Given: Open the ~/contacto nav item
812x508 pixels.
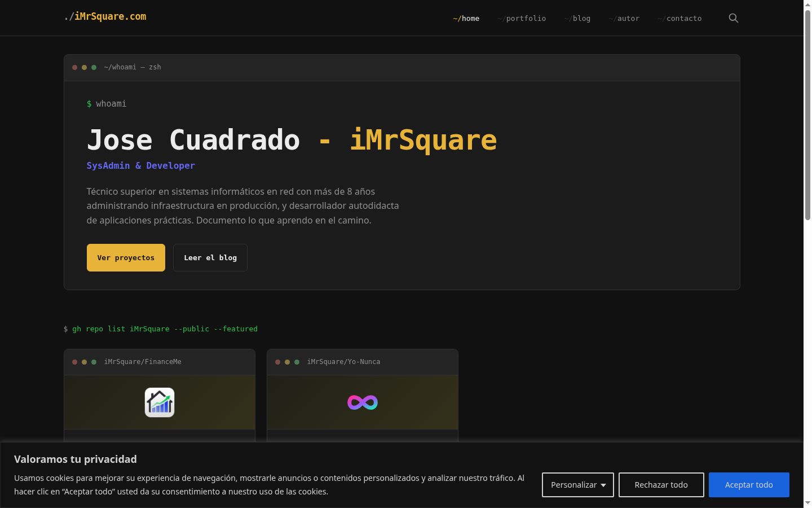Looking at the screenshot, I should 679,19.
